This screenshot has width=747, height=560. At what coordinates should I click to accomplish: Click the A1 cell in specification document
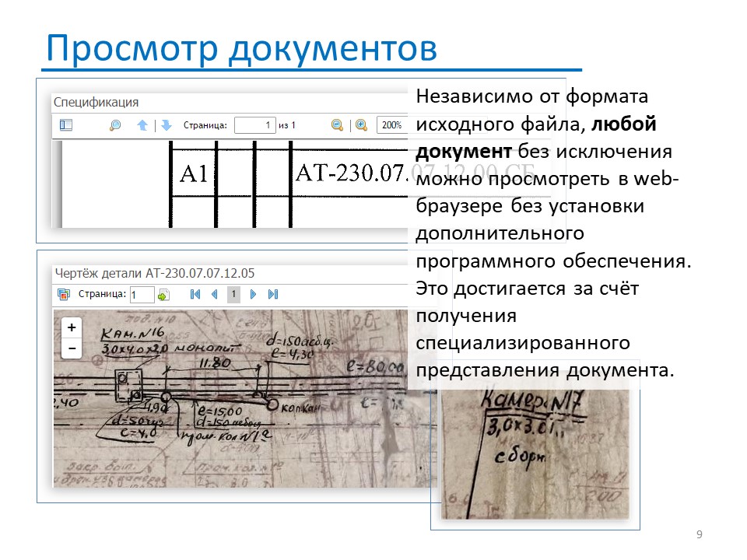coord(194,173)
